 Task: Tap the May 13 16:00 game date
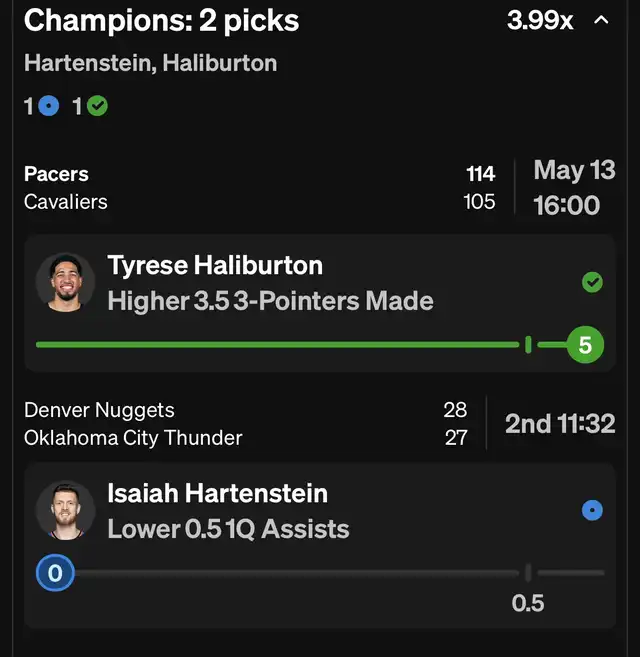coord(574,188)
